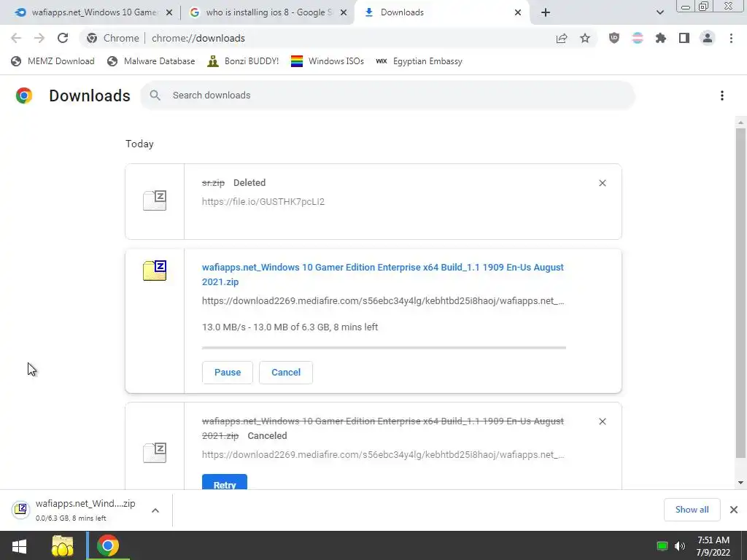This screenshot has height=560, width=747.
Task: Open the Chrome three-dot main menu
Action: pos(731,38)
